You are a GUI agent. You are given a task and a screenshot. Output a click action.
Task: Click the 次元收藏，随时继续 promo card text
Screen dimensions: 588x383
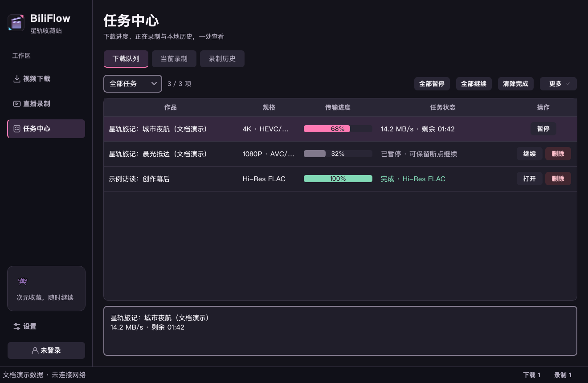[45, 297]
